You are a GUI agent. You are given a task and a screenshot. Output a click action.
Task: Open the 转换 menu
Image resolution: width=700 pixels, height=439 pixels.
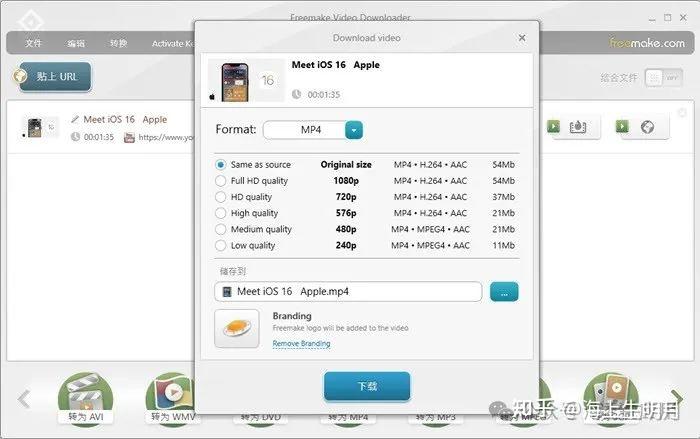[119, 43]
